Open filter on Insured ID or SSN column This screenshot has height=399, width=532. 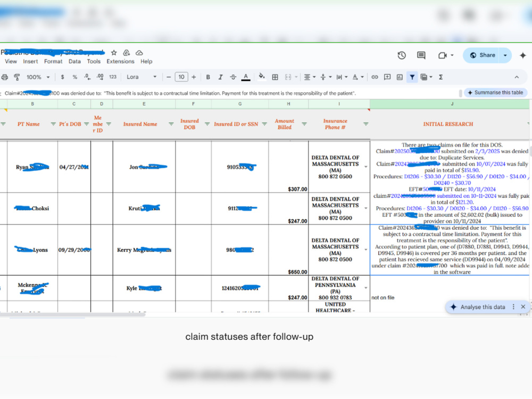click(x=264, y=124)
